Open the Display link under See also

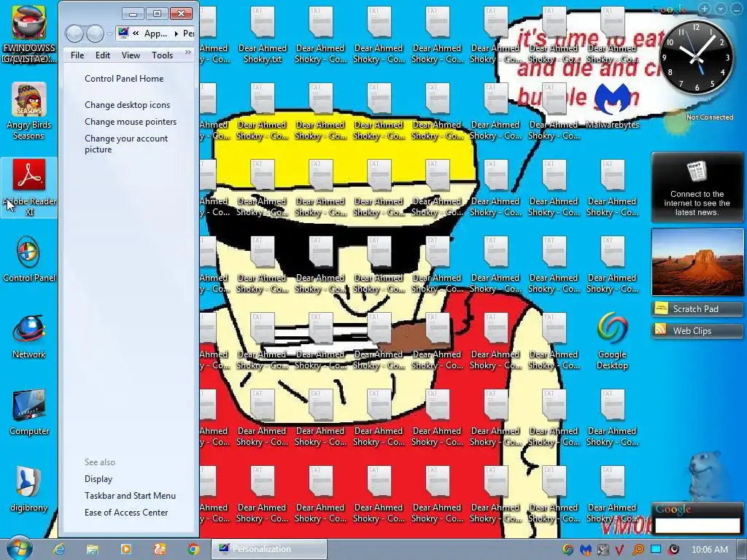98,479
